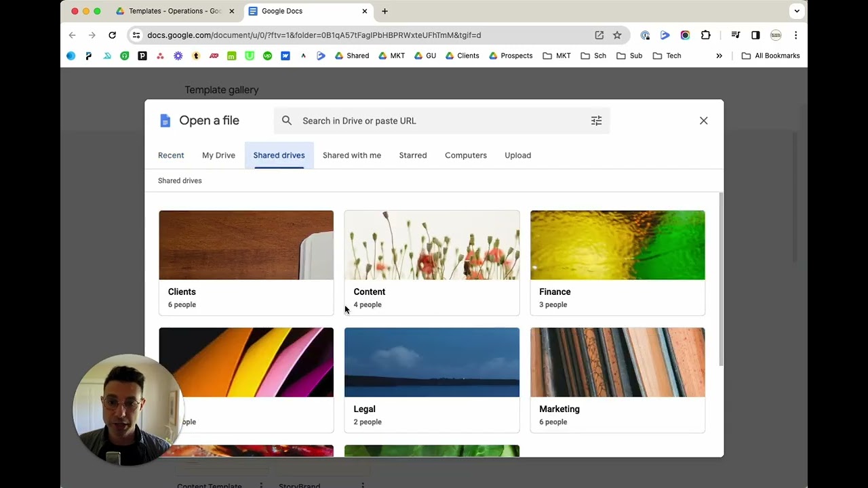
Task: Open the red ADP bookmark icon
Action: click(214, 56)
